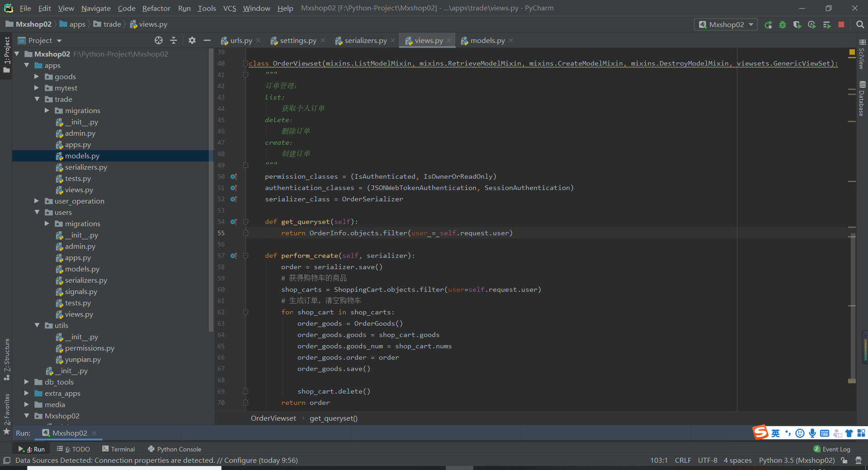Switch to serializers.py editor tab
The image size is (868, 470).
pyautogui.click(x=365, y=41)
